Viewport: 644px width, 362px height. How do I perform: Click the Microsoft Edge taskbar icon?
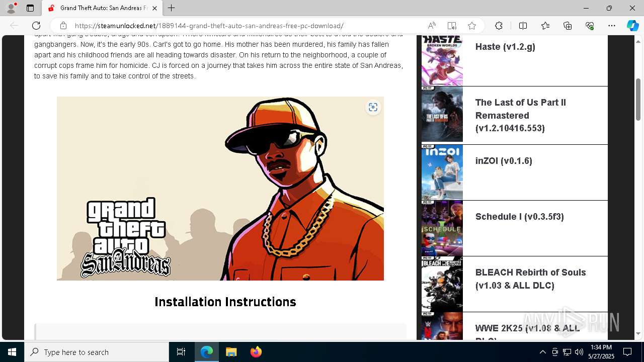pyautogui.click(x=207, y=352)
